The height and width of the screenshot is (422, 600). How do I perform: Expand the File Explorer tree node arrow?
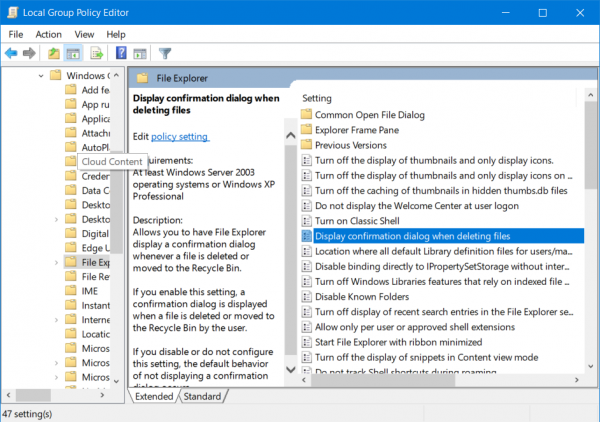pyautogui.click(x=56, y=262)
